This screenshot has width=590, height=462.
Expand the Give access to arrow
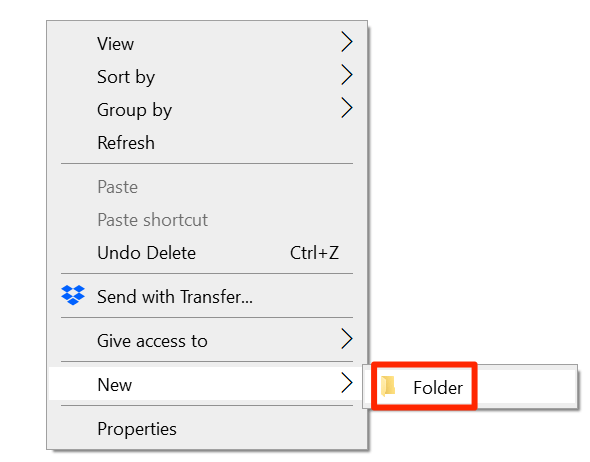(347, 339)
